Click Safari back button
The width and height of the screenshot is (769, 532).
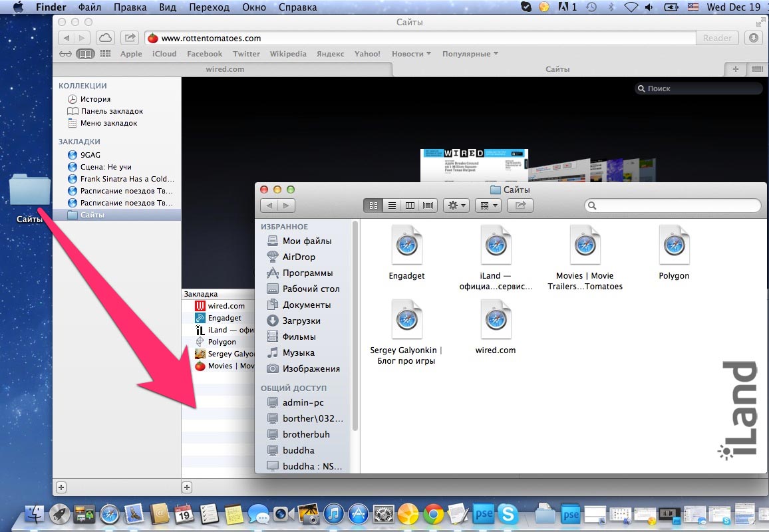pos(67,38)
